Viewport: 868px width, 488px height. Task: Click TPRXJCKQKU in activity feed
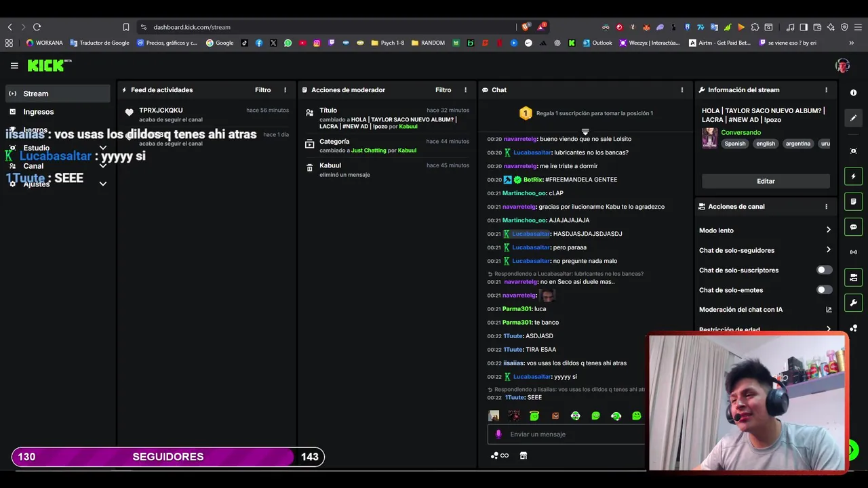click(x=161, y=110)
